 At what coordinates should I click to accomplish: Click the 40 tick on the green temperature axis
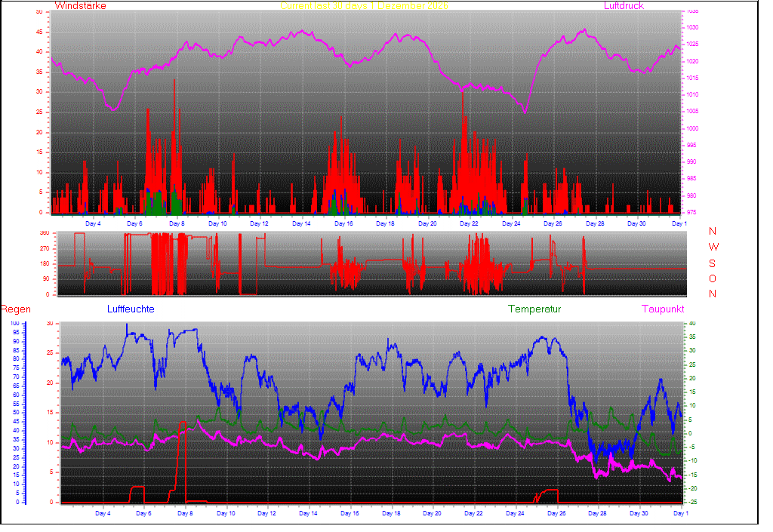689,324
